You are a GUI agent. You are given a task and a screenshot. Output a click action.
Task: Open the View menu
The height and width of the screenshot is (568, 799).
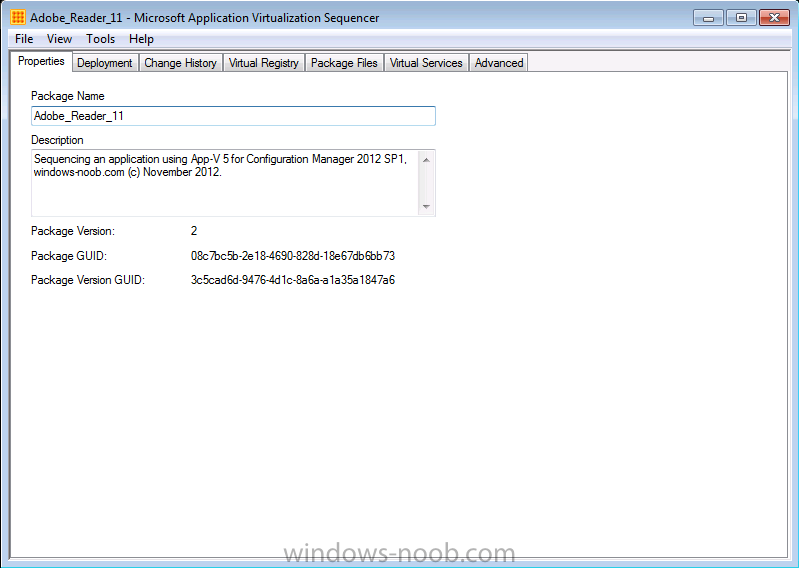tap(59, 39)
